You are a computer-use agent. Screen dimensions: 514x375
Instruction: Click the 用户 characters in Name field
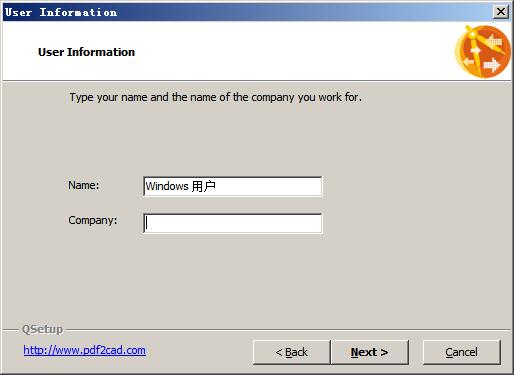point(203,186)
